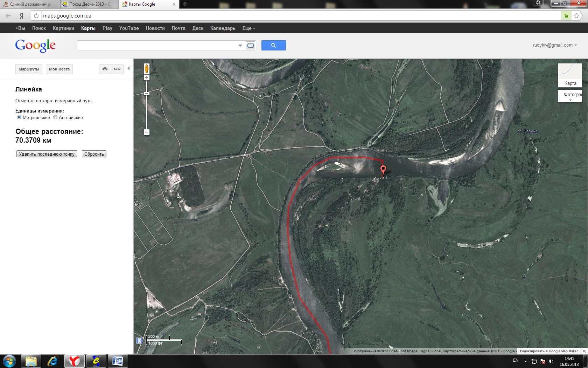Toggle the ruler tool icon near scale
This screenshot has height=368, width=588.
point(139,340)
